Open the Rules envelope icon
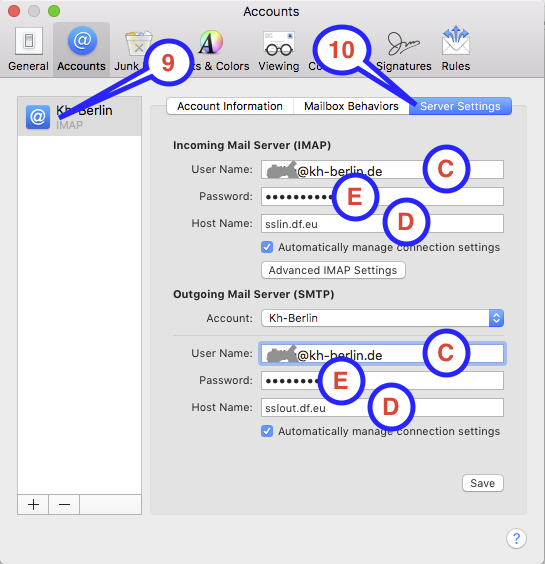 [456, 49]
